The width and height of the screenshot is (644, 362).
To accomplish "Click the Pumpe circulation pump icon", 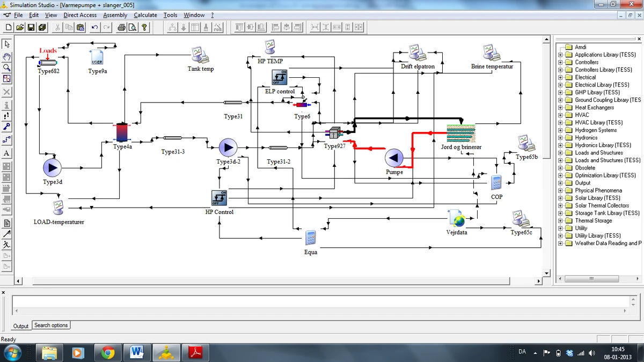I will tap(394, 158).
